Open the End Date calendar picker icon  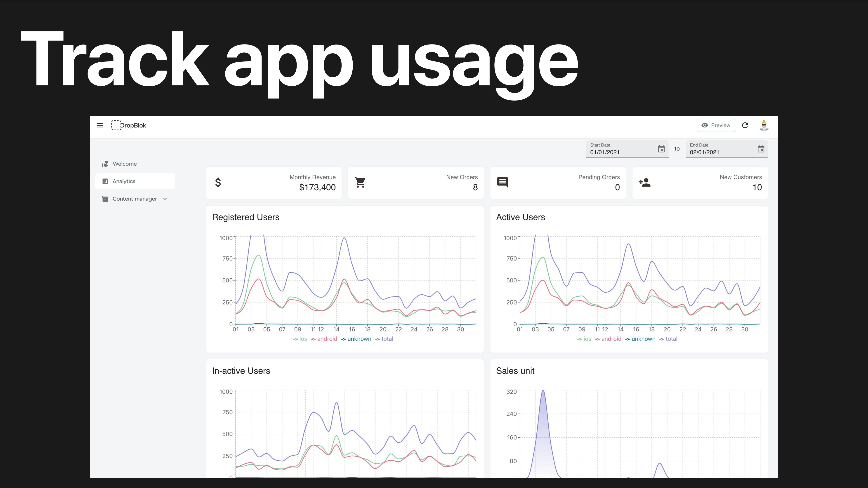[x=761, y=149]
